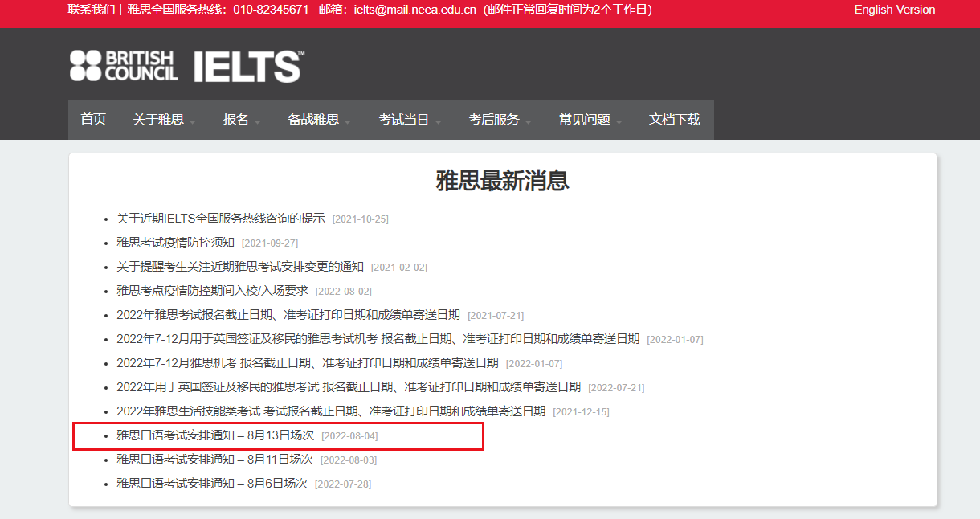This screenshot has height=519, width=980.
Task: Open 2022年雅思生活技能类考试 dates link
Action: point(330,411)
